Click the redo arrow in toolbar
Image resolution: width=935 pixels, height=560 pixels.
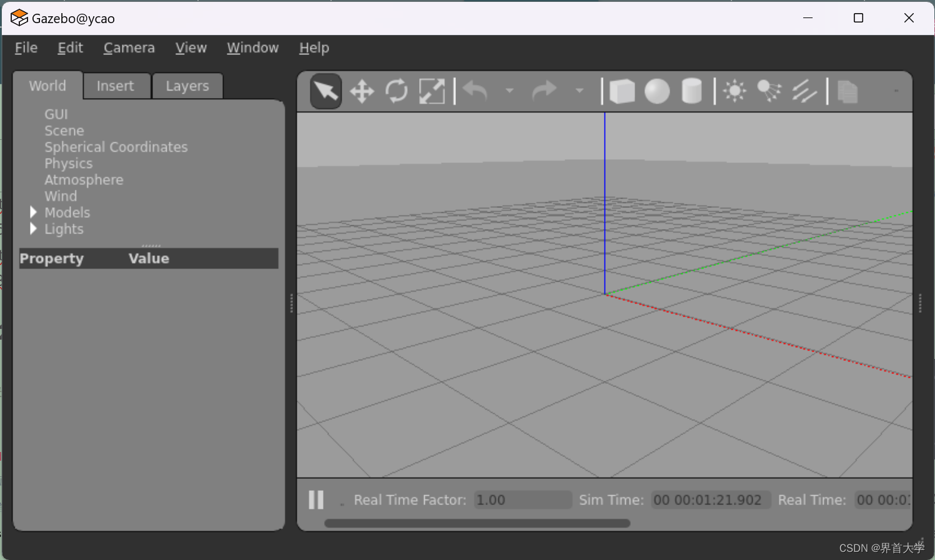[544, 91]
